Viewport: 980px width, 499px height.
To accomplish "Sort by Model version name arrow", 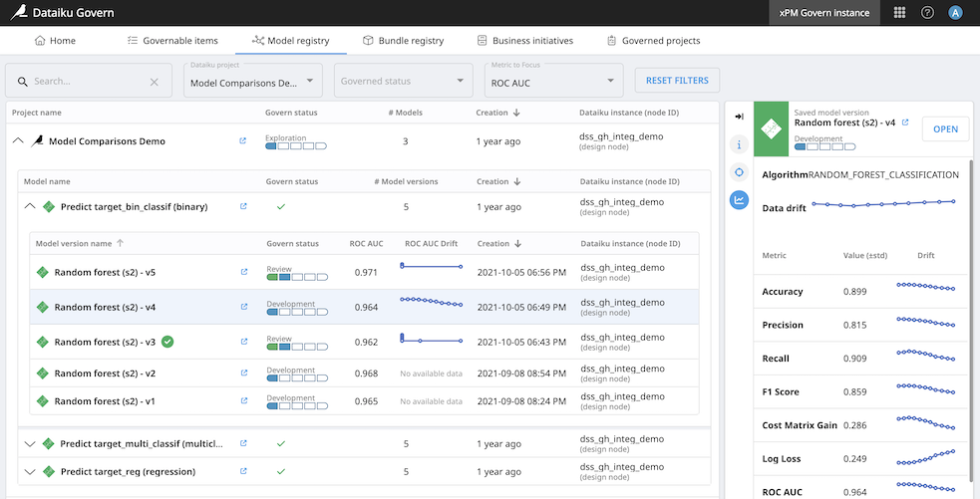I will pos(120,244).
